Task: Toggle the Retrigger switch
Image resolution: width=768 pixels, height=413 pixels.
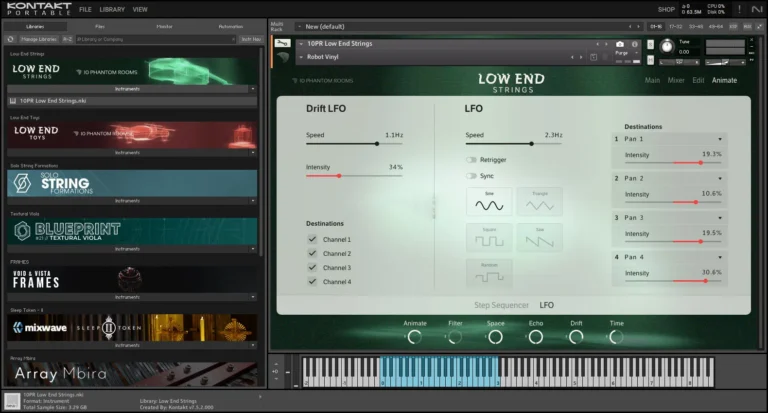Action: click(471, 160)
